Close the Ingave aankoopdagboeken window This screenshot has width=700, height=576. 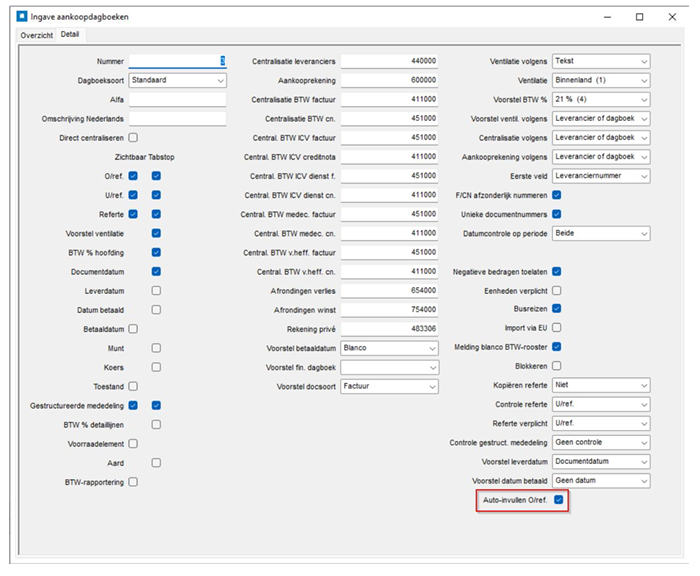coord(672,17)
